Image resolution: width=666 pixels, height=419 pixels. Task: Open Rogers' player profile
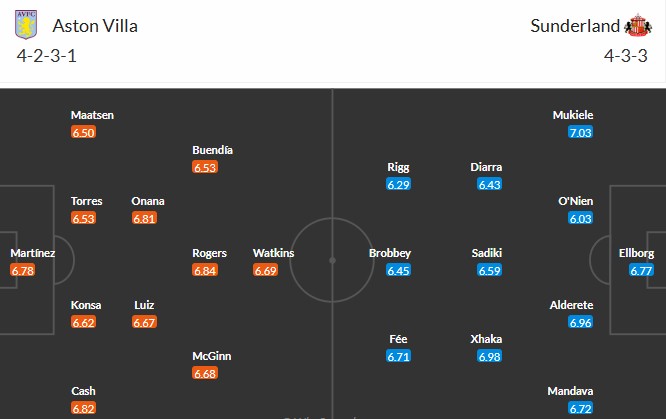click(x=209, y=253)
